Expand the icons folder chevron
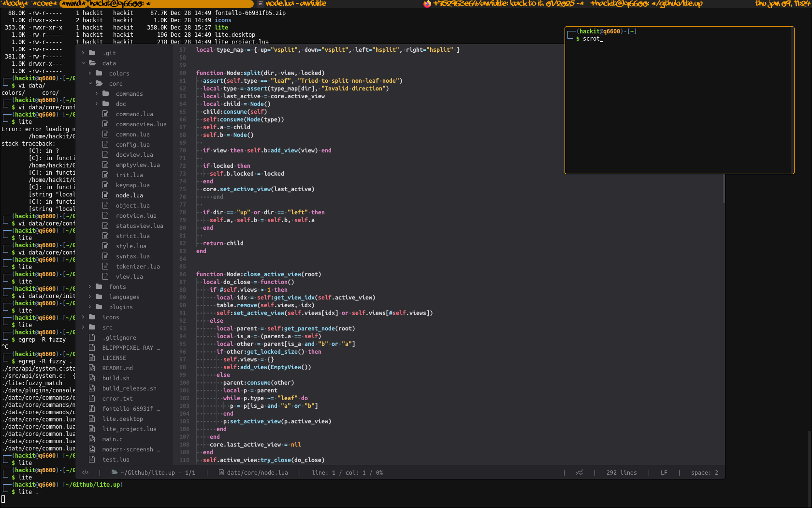This screenshot has height=508, width=812. tap(83, 317)
